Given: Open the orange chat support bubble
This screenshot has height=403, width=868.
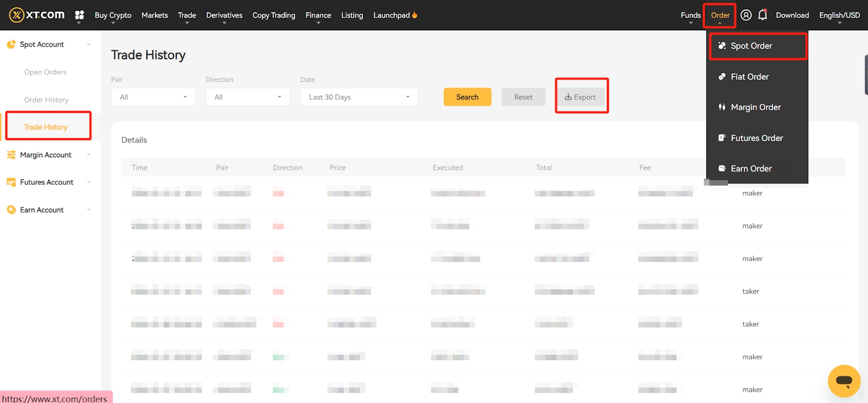Looking at the screenshot, I should click(844, 381).
